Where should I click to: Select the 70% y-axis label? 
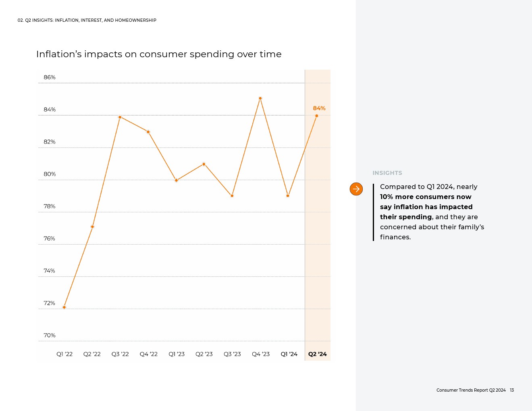coord(50,335)
